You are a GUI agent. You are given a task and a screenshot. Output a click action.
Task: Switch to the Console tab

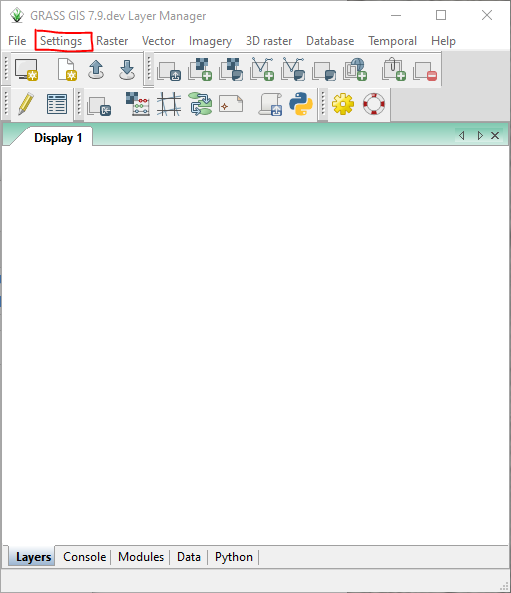(84, 557)
